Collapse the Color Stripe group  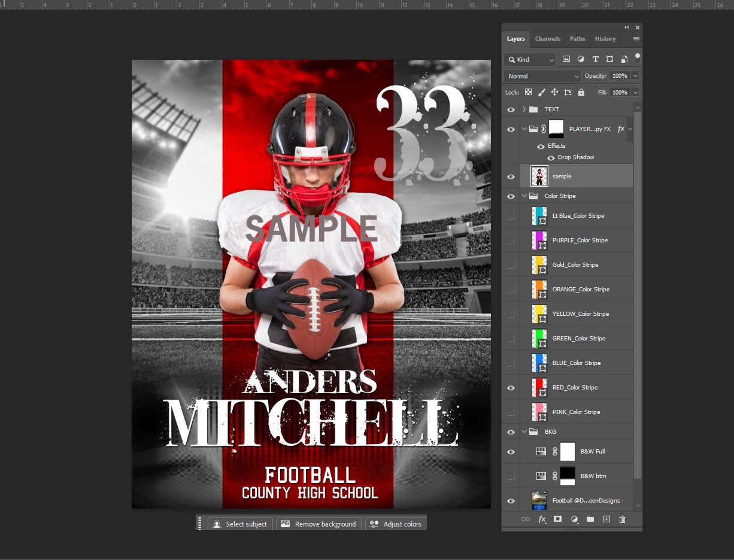[x=524, y=196]
